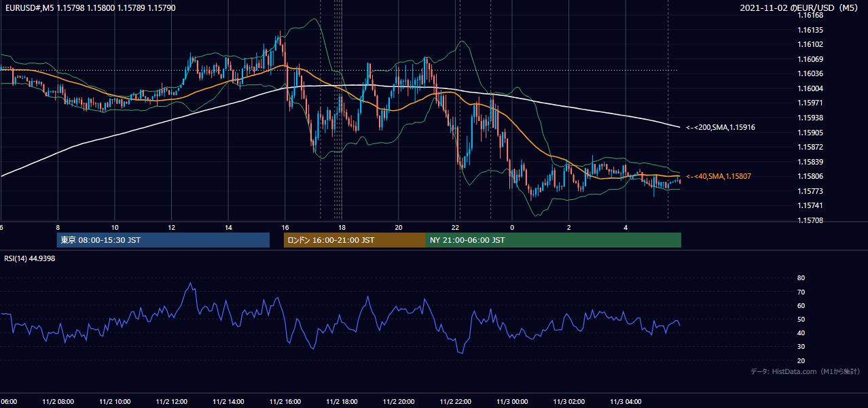The image size is (868, 408).
Task: Click RSI scale value 80
Action: (801, 278)
